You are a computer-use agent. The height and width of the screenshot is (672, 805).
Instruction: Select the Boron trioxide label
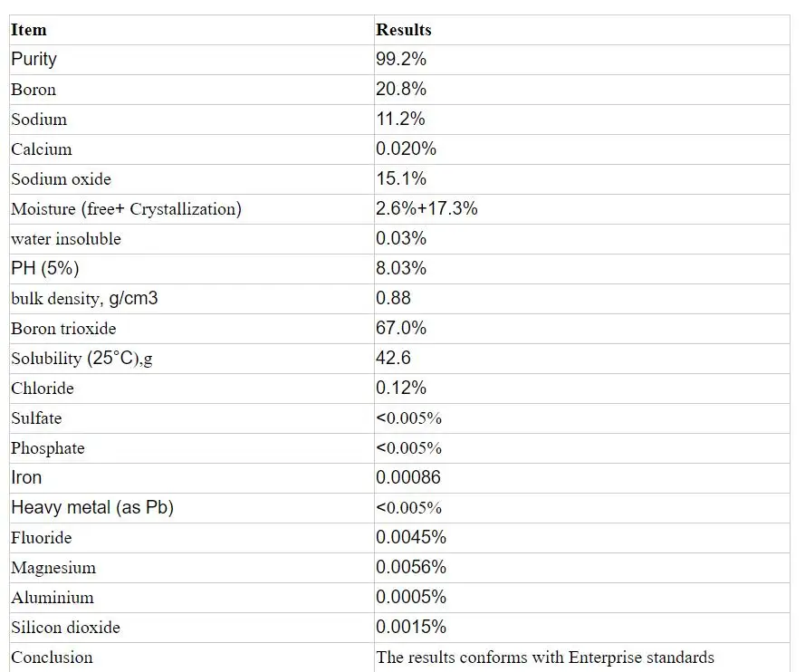tap(63, 329)
